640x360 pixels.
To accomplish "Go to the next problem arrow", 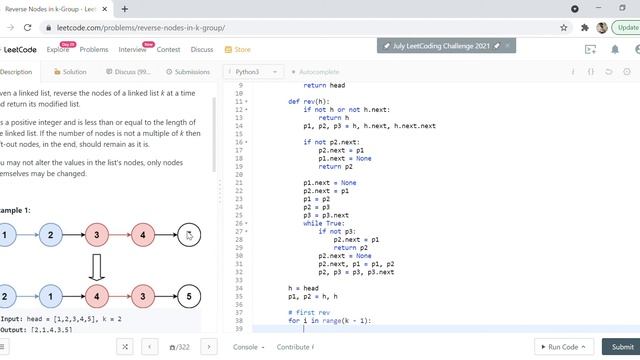I will tap(209, 347).
